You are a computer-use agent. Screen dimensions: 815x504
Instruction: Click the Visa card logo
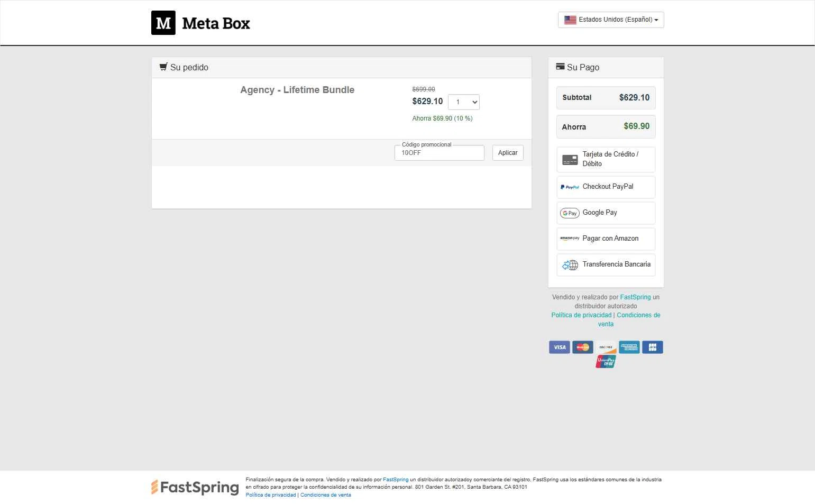click(560, 347)
